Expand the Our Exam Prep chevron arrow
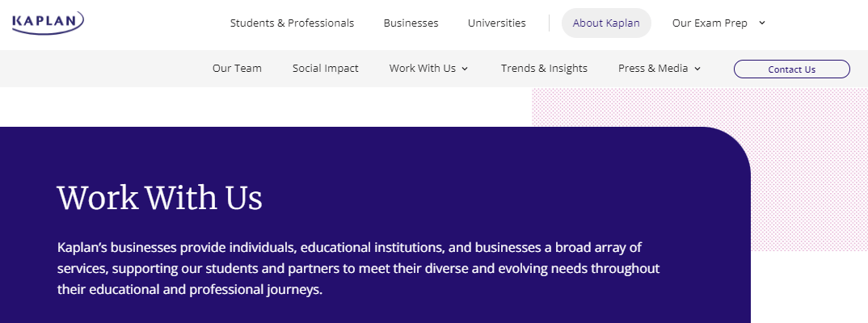 tap(761, 23)
